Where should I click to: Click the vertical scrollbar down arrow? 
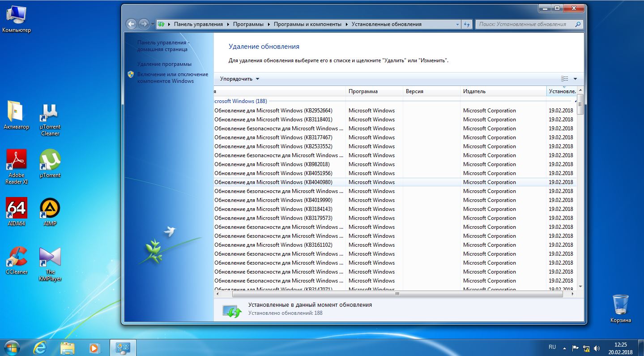580,286
